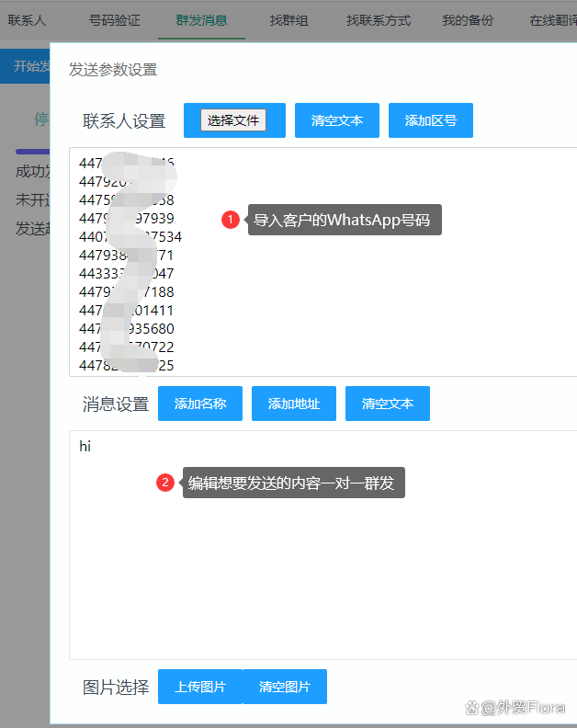Click the 添加地址 button
This screenshot has width=577, height=728.
coord(294,404)
